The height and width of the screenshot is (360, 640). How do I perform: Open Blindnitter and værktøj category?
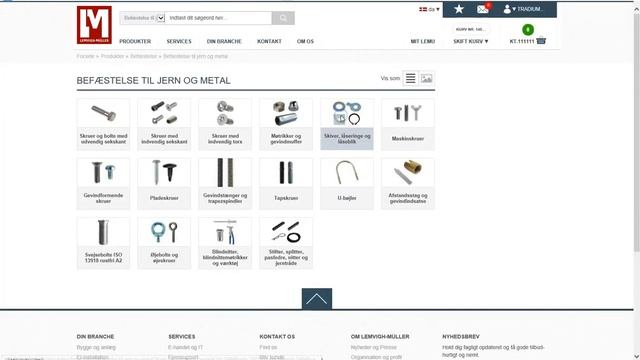[x=225, y=243]
